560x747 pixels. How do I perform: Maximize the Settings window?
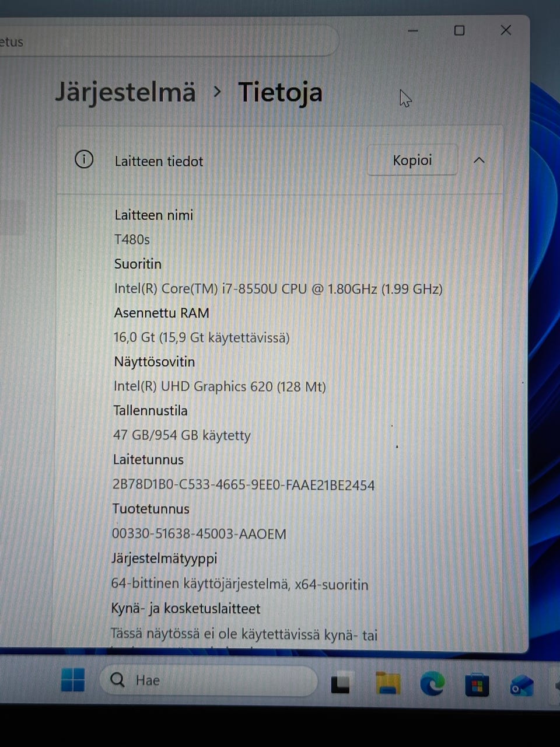[460, 30]
